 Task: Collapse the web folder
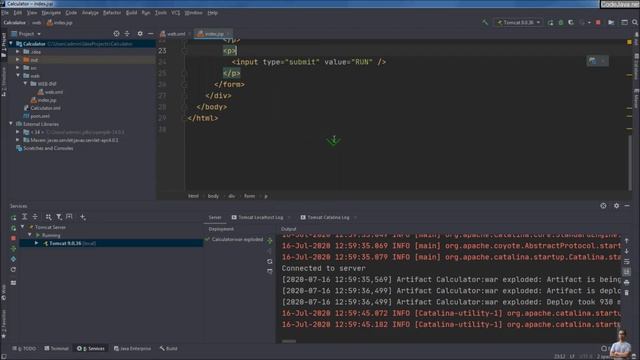click(x=18, y=76)
